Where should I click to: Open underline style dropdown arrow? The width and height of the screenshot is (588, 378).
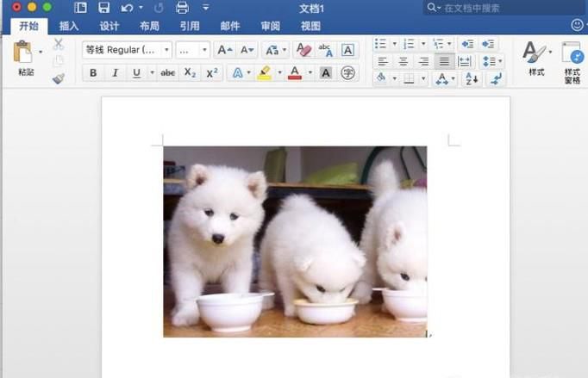pos(152,72)
